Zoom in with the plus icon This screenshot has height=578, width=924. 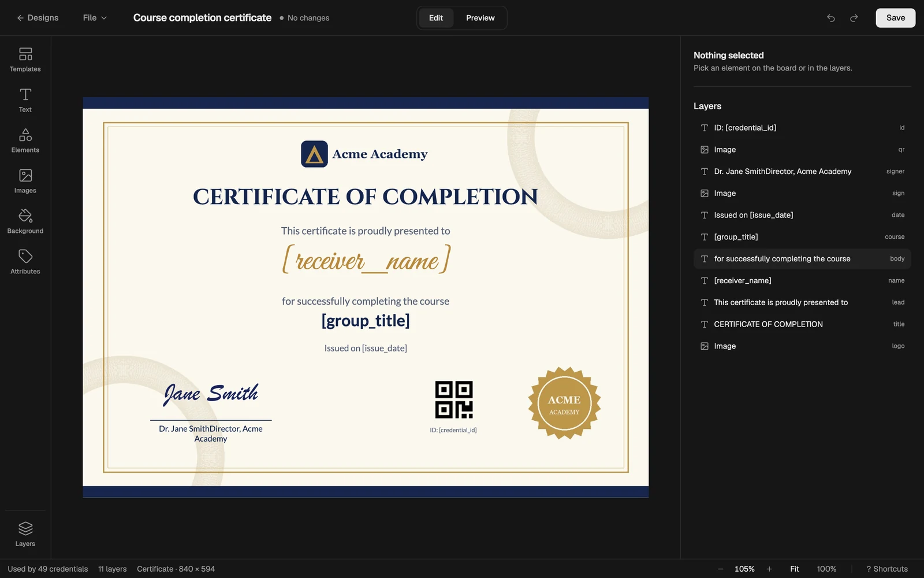click(x=769, y=569)
